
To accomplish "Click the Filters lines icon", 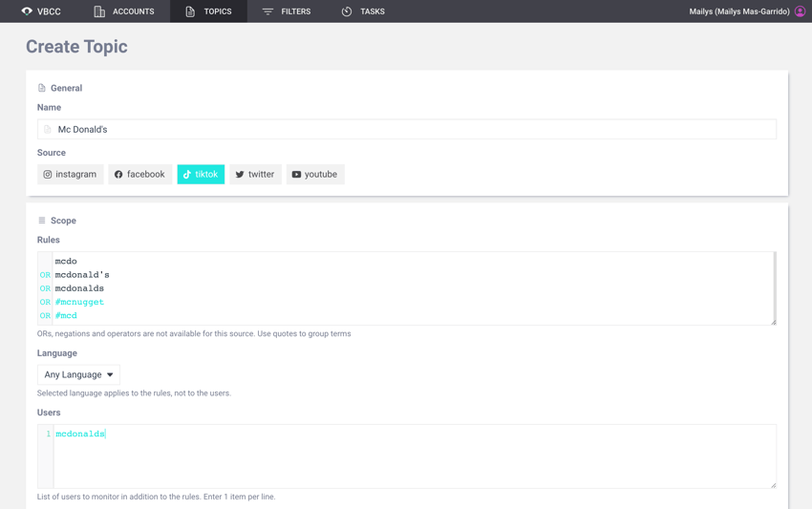I will pos(267,11).
